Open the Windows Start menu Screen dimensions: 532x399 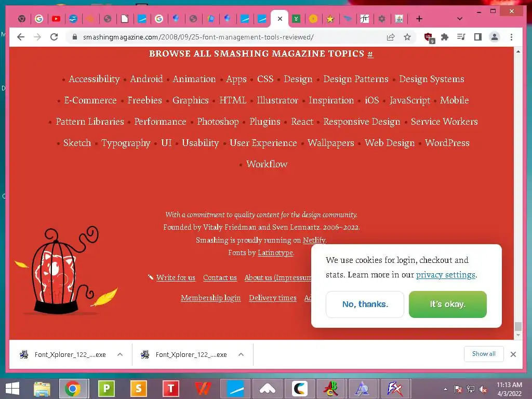tap(12, 389)
